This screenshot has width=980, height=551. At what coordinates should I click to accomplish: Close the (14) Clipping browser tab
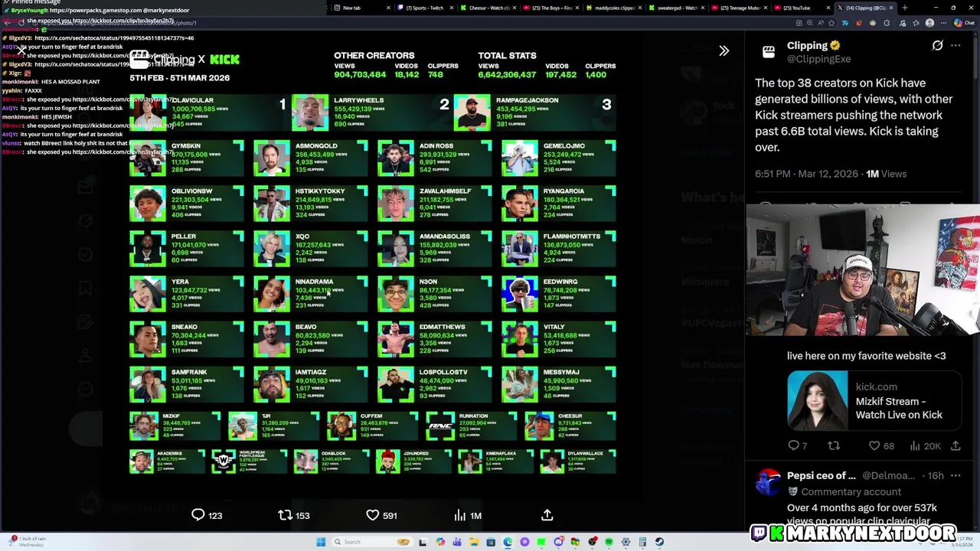coord(890,8)
